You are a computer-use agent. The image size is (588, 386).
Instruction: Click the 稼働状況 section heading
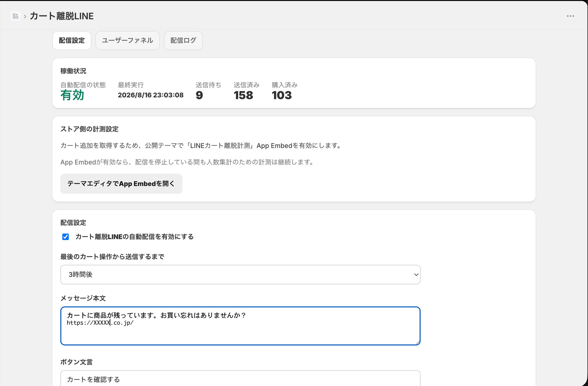(x=73, y=71)
